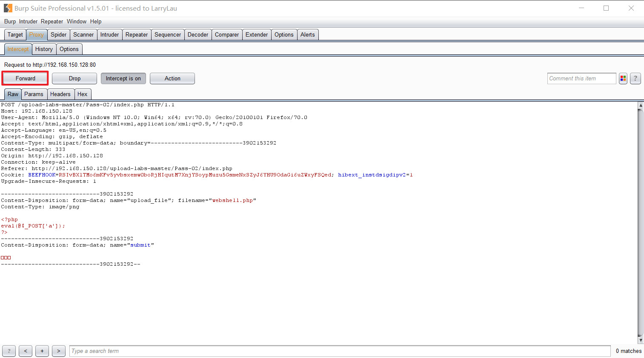Click the "submit" form field name
644x358 pixels.
coord(140,245)
